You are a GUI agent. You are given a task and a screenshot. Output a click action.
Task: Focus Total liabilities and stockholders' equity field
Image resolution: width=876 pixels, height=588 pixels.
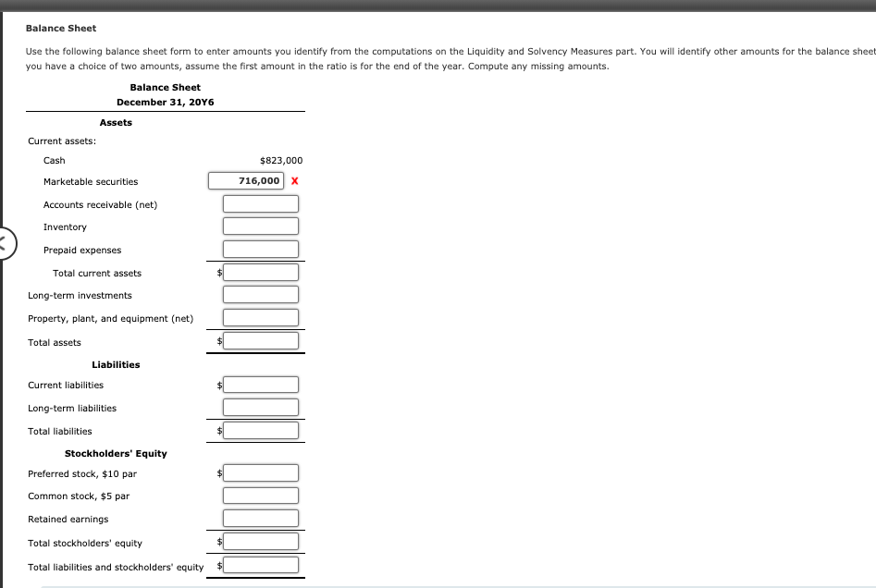click(261, 565)
